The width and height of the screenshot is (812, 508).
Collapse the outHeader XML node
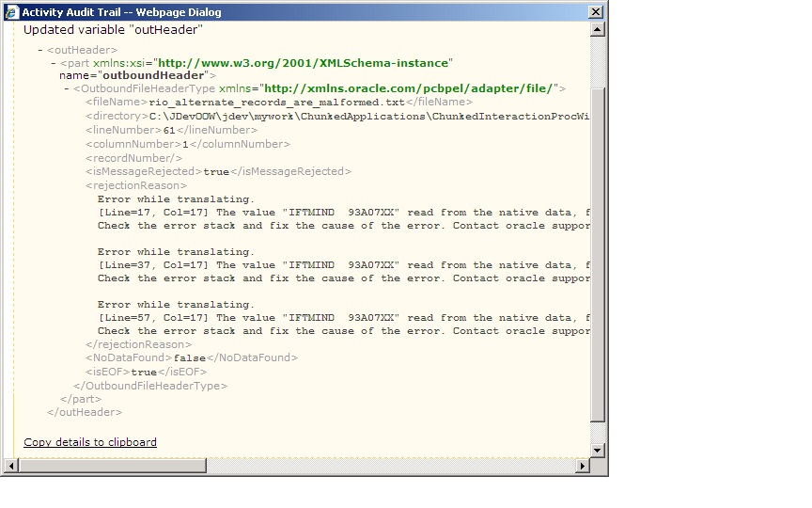[x=39, y=50]
